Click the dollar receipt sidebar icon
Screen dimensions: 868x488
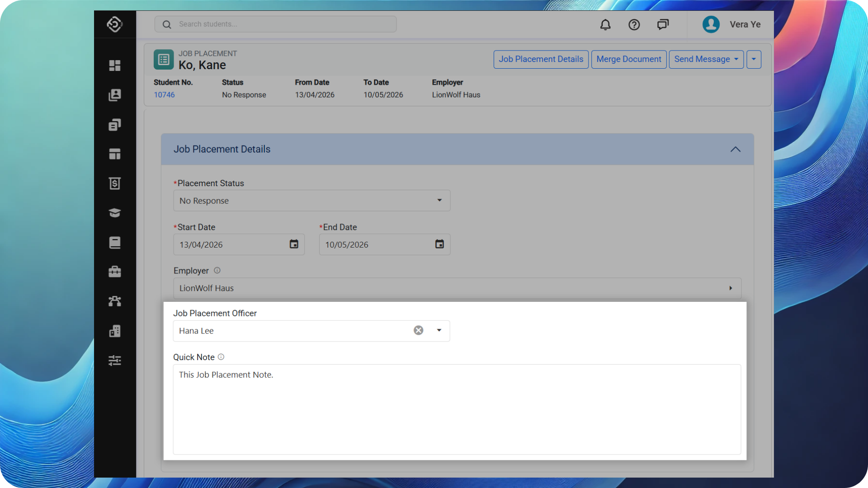[115, 183]
